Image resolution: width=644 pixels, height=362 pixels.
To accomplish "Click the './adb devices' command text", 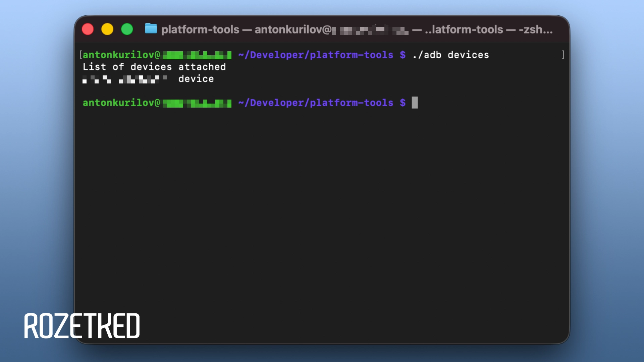I will point(450,55).
